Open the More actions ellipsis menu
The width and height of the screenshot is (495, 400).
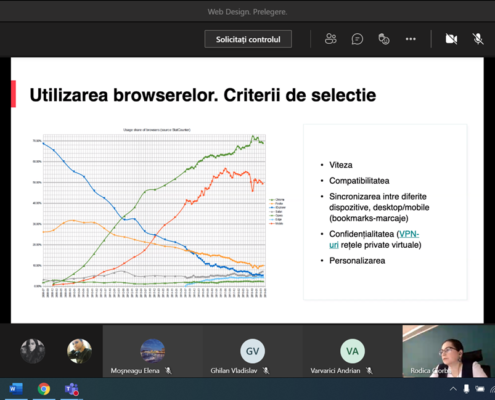(411, 39)
